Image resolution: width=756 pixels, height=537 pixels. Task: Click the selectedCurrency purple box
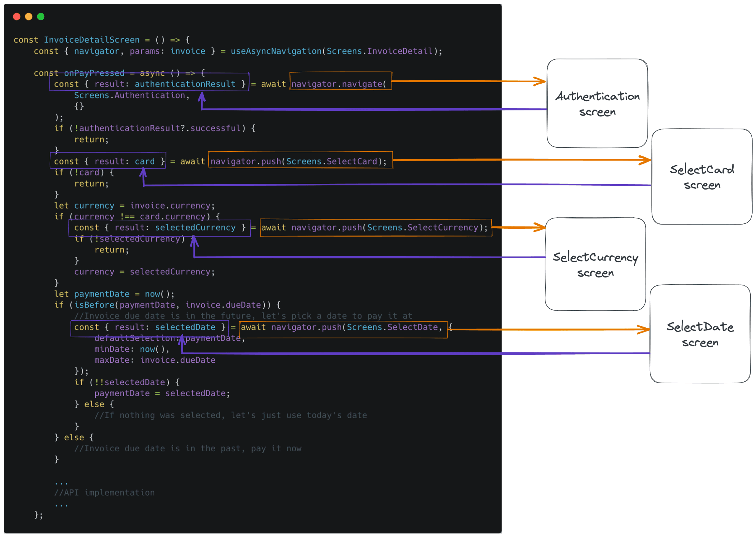pos(160,228)
